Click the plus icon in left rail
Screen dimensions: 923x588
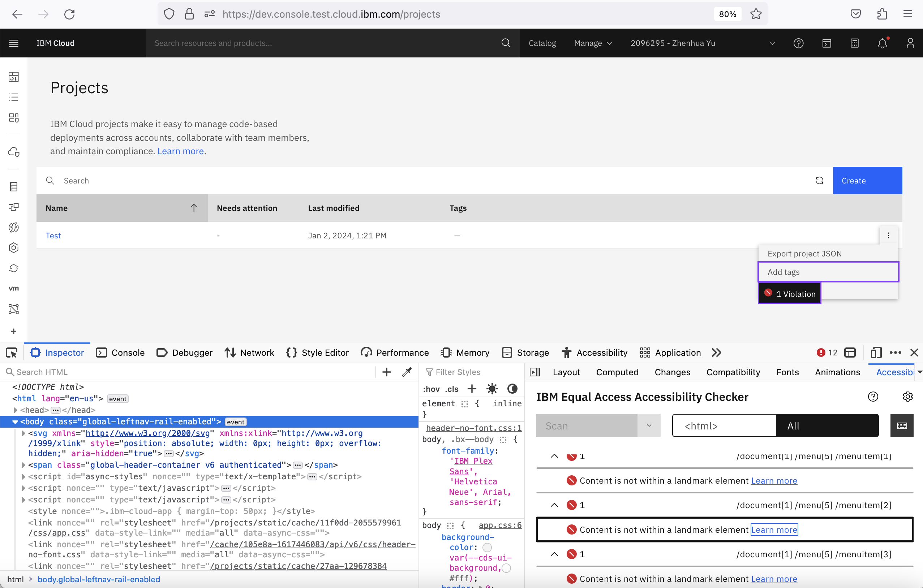tap(14, 331)
